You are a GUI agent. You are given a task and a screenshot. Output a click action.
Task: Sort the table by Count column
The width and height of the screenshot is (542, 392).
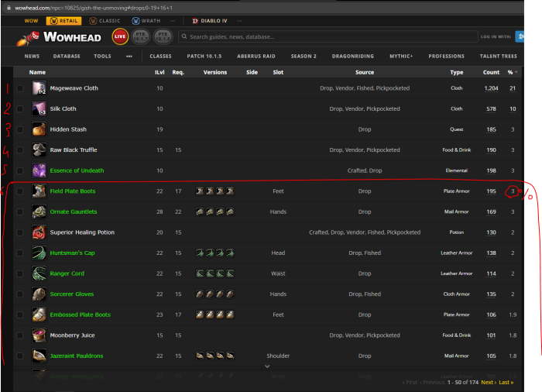tap(491, 72)
